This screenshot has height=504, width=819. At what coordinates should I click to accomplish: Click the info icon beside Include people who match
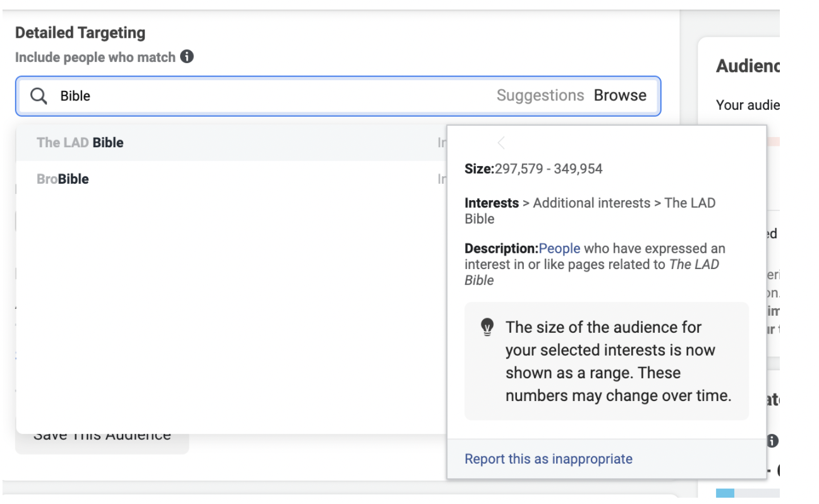click(186, 57)
